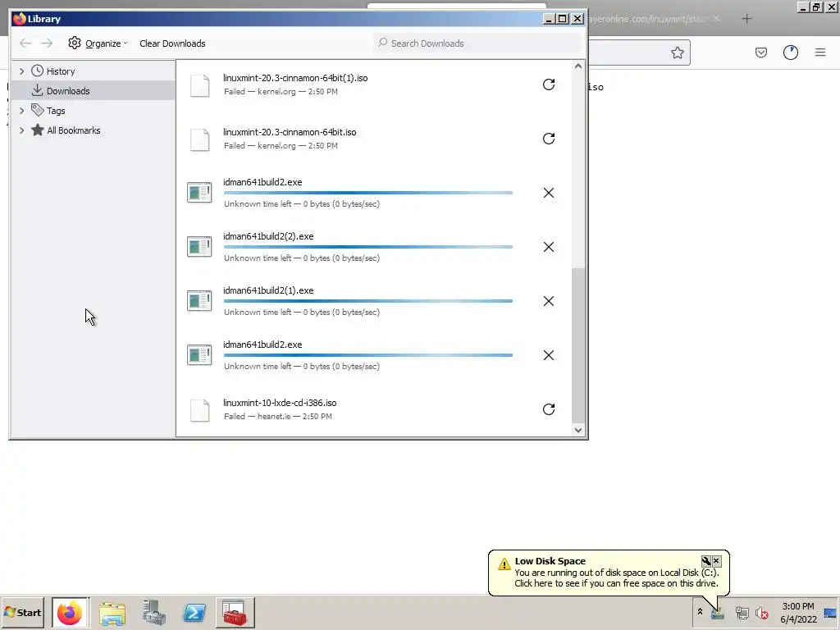Bookmark page with star icon in Firefox
The width and height of the screenshot is (840, 630).
pyautogui.click(x=677, y=52)
